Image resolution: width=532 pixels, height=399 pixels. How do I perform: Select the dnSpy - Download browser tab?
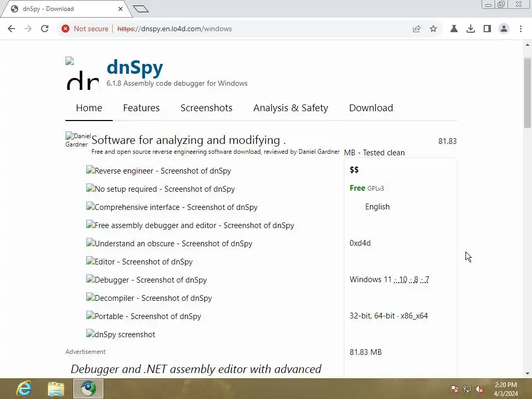[x=66, y=9]
